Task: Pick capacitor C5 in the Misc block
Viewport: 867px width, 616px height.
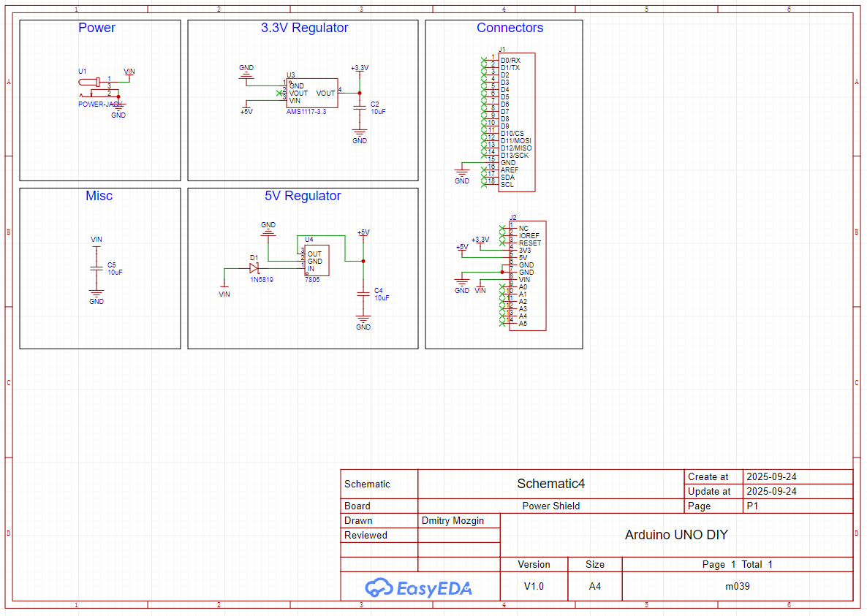Action: (x=96, y=268)
